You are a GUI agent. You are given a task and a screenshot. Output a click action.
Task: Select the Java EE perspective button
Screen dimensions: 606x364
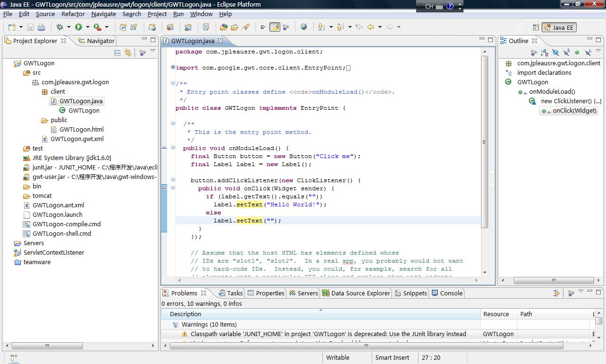(559, 27)
